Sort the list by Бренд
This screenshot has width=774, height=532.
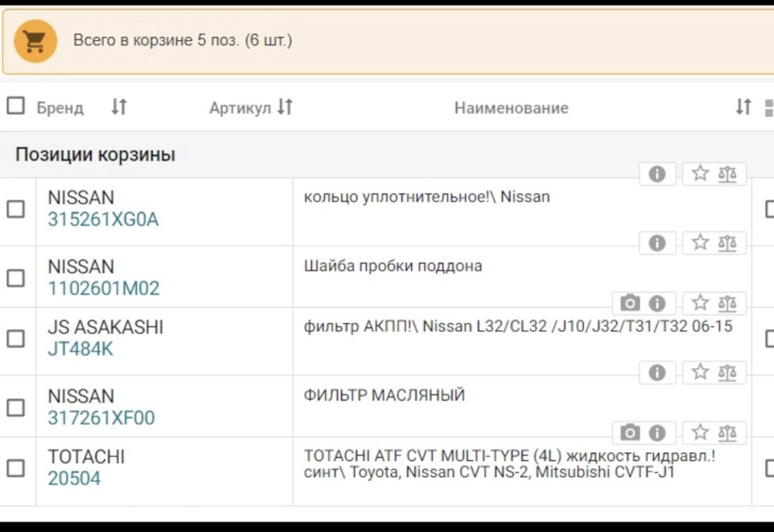(119, 106)
